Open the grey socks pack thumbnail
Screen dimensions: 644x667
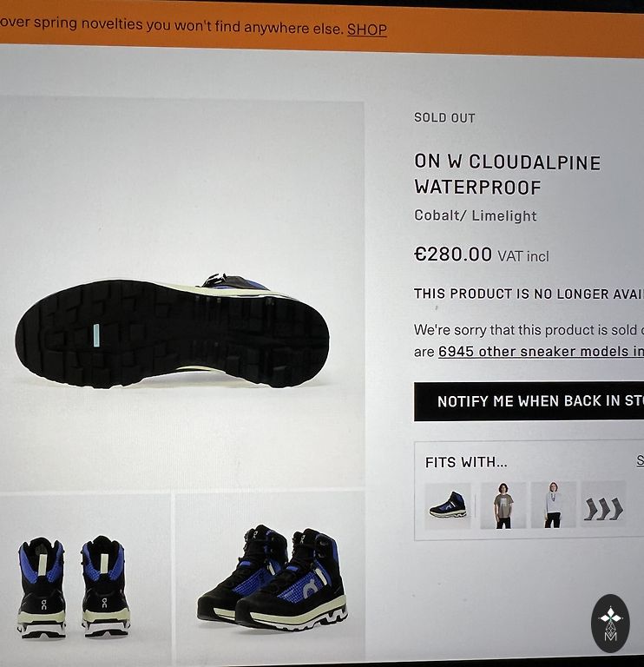coord(603,505)
